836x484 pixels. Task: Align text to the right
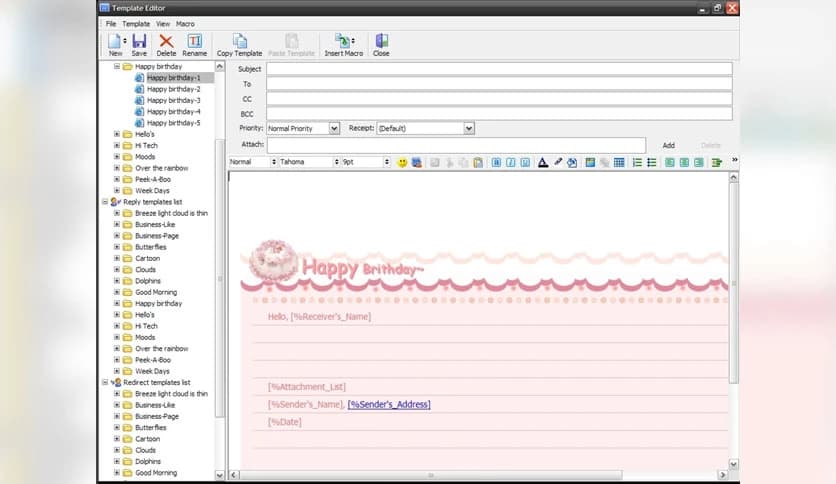pos(698,163)
